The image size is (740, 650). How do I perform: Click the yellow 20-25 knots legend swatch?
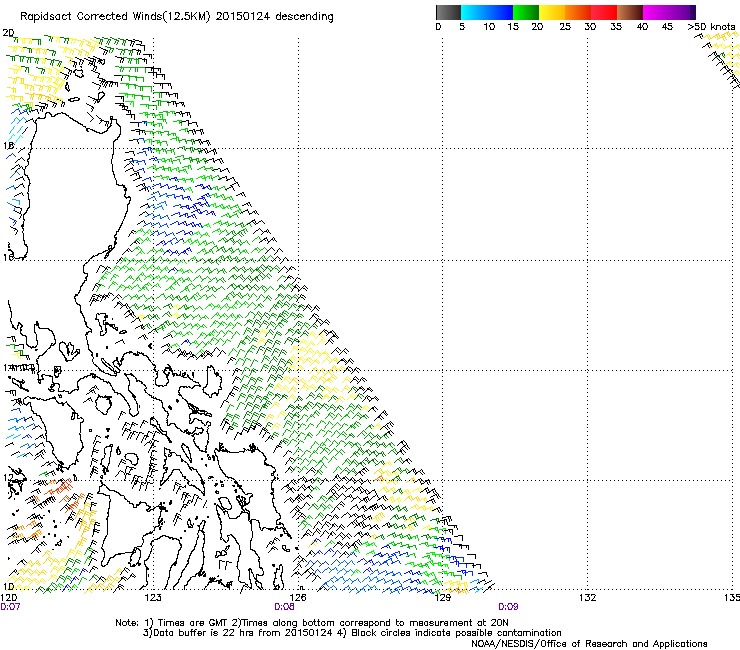point(552,12)
